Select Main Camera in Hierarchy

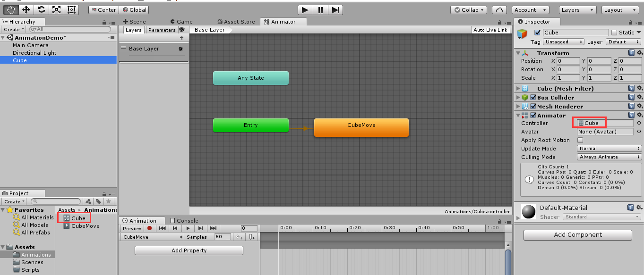(31, 45)
